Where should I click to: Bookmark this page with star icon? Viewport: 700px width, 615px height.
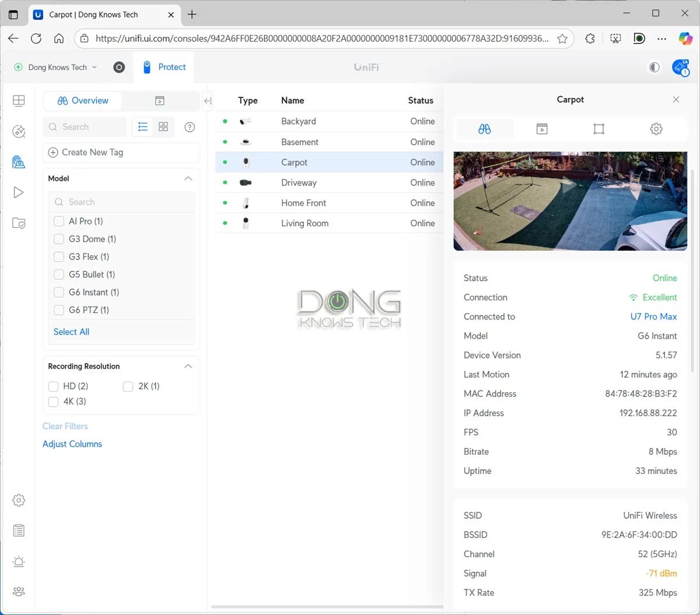[562, 38]
